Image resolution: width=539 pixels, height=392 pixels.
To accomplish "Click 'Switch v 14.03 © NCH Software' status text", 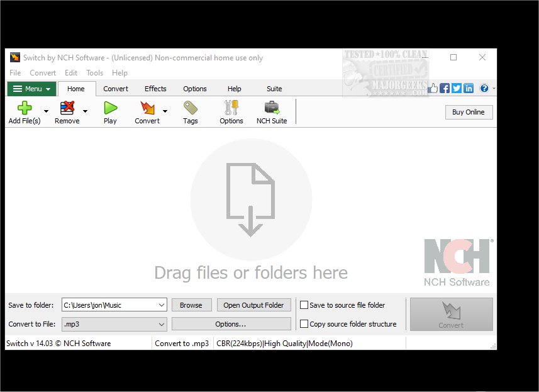I will click(58, 343).
